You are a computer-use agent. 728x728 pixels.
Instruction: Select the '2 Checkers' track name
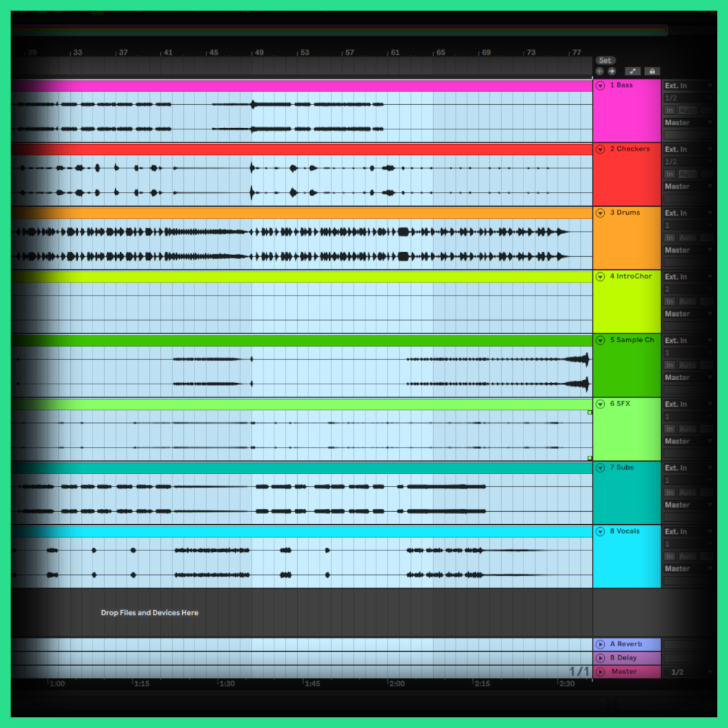[x=630, y=149]
